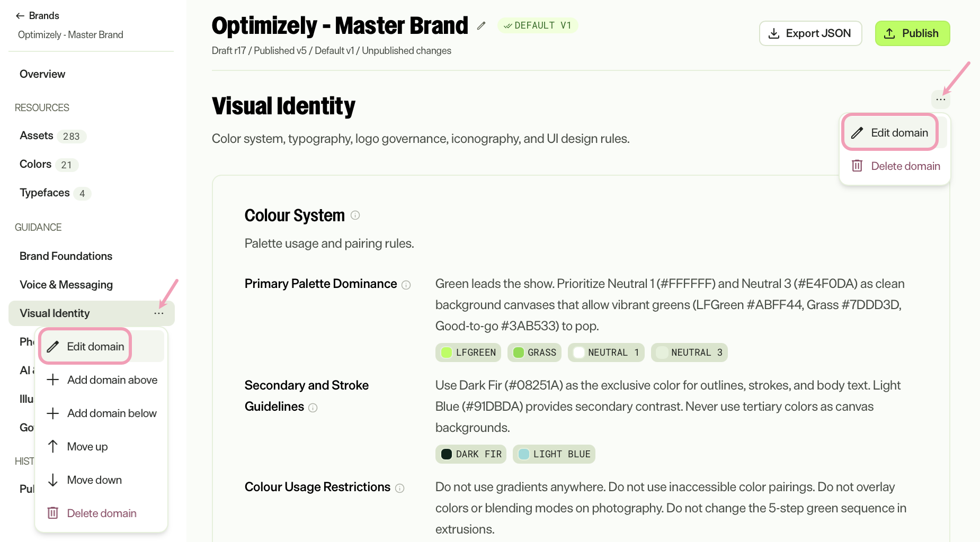Select Delete domain in the sidebar context menu
The width and height of the screenshot is (980, 542).
point(102,513)
